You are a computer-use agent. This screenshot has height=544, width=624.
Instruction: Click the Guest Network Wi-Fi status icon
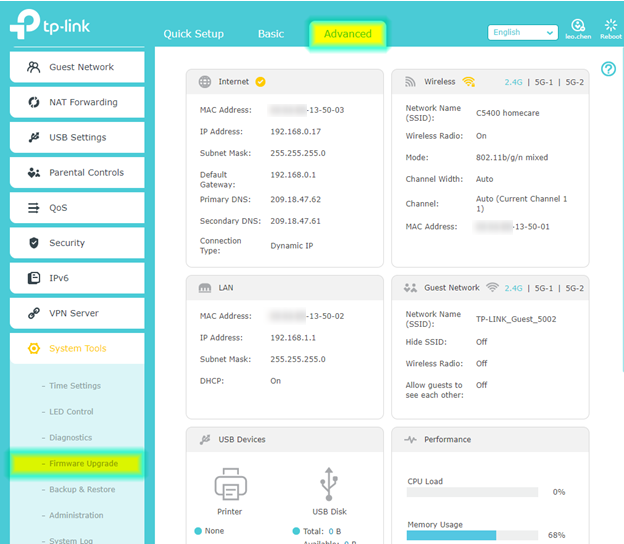point(493,287)
